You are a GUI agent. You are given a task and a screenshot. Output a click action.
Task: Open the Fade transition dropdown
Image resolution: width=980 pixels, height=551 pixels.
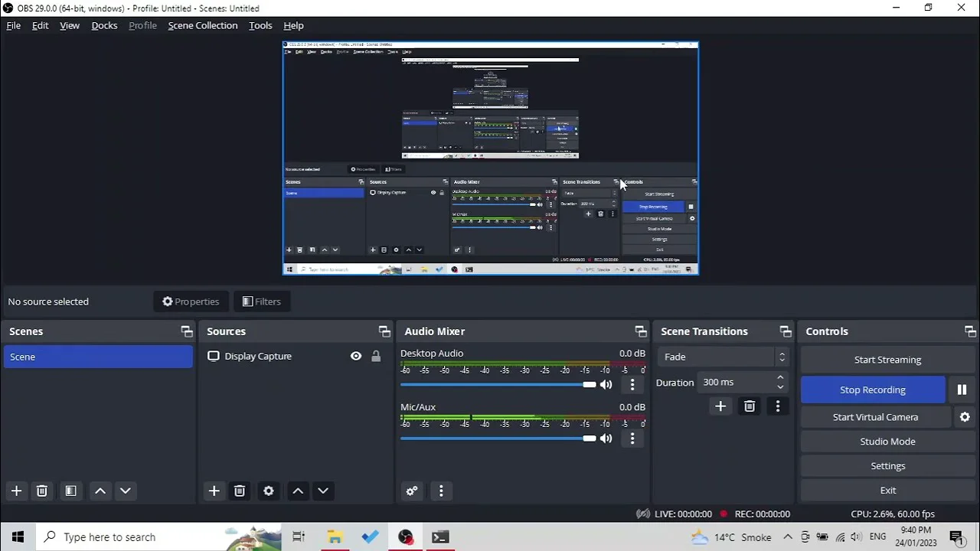tap(723, 357)
